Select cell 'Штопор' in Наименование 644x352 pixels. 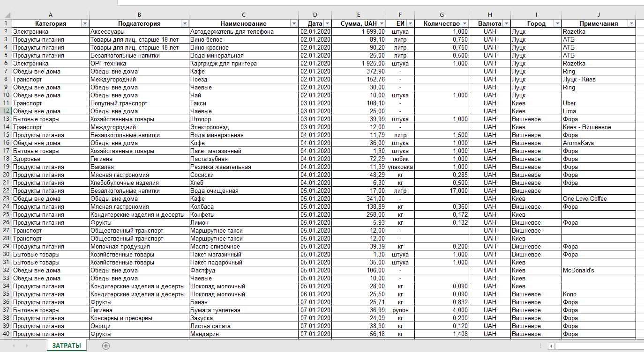click(244, 119)
